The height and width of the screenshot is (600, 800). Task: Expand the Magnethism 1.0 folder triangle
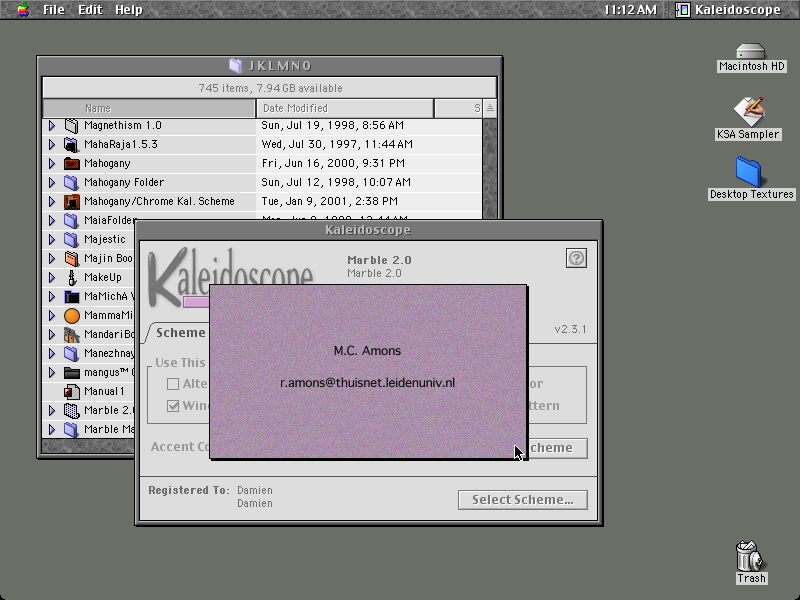[52, 126]
